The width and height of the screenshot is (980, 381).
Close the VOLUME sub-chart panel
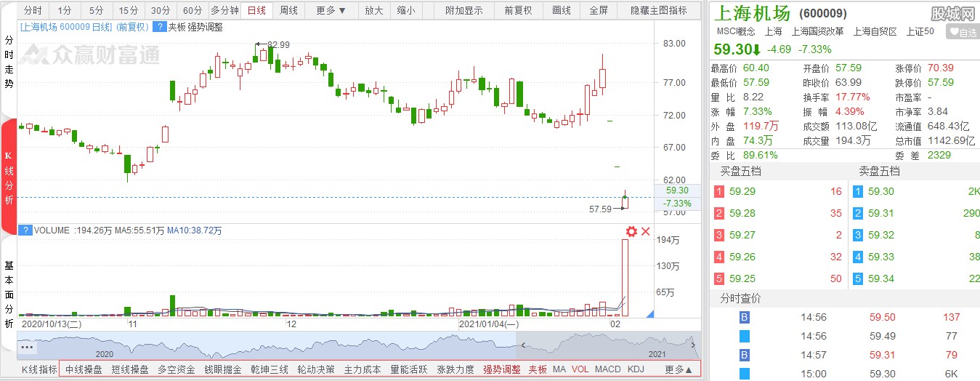tap(645, 232)
